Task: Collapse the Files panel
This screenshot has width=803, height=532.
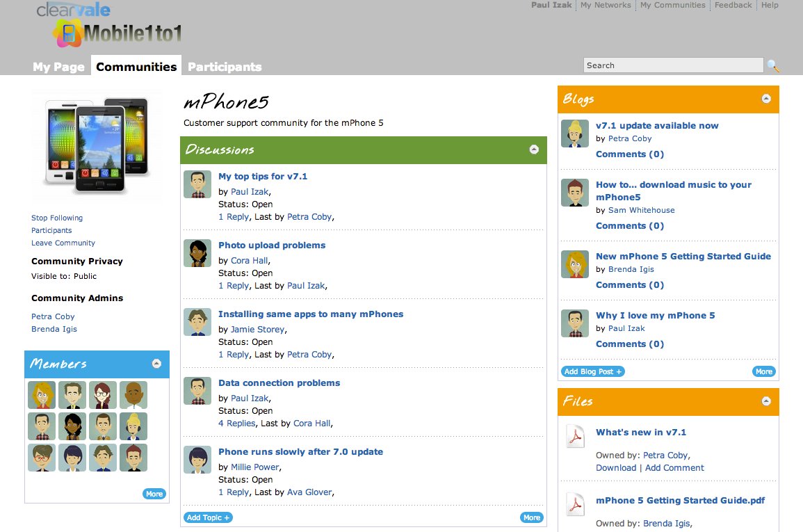Action: [x=766, y=401]
